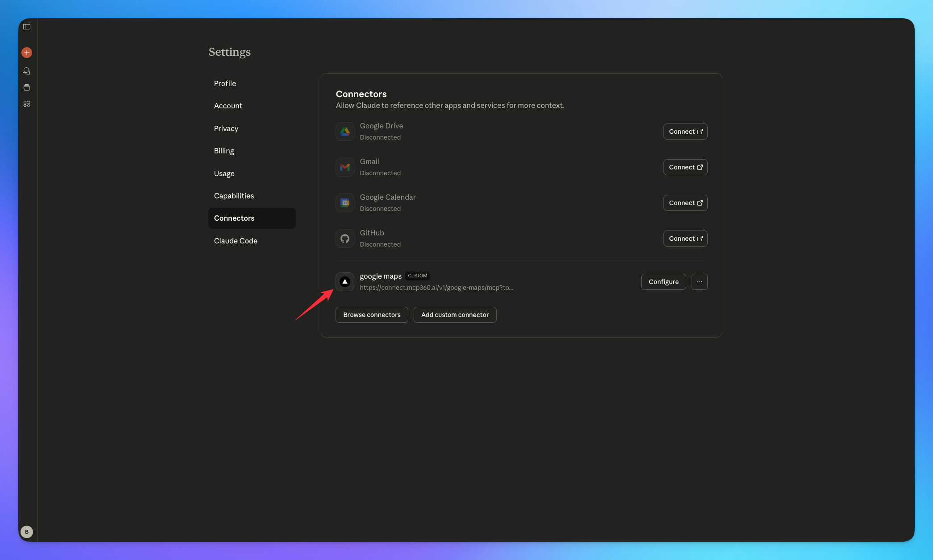Viewport: 933px width, 560px height.
Task: Open the chats history icon
Action: pyautogui.click(x=27, y=71)
